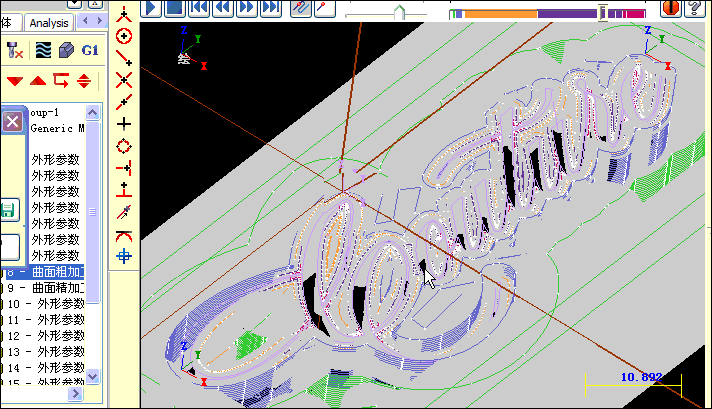Viewport: 712px width, 409px height.
Task: Click the orange segment of the progress bar
Action: click(500, 14)
